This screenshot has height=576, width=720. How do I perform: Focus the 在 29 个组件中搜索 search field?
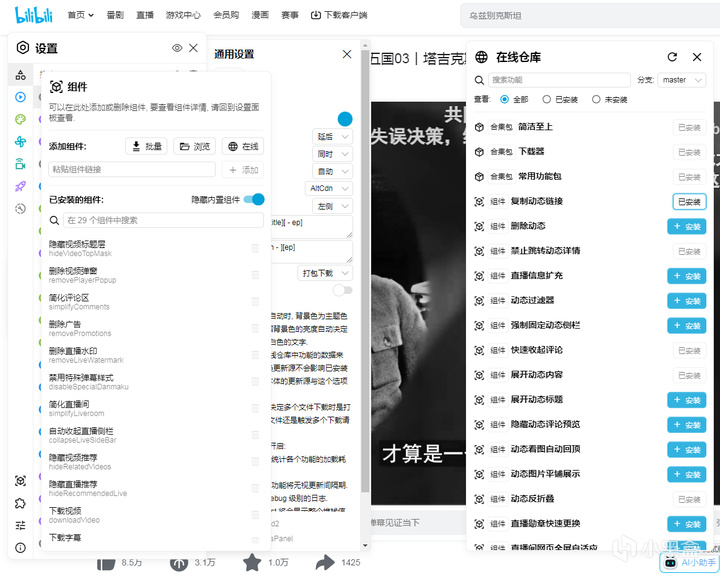coord(163,220)
